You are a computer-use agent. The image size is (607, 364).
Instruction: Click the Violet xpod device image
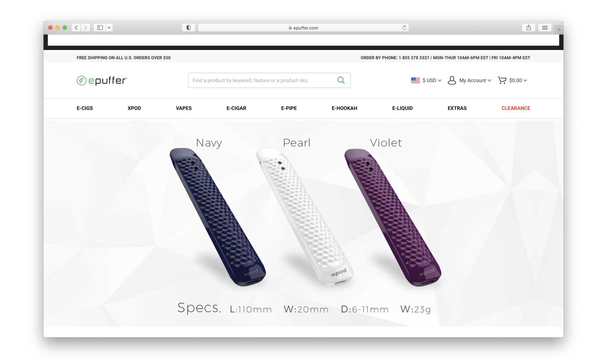tap(393, 217)
